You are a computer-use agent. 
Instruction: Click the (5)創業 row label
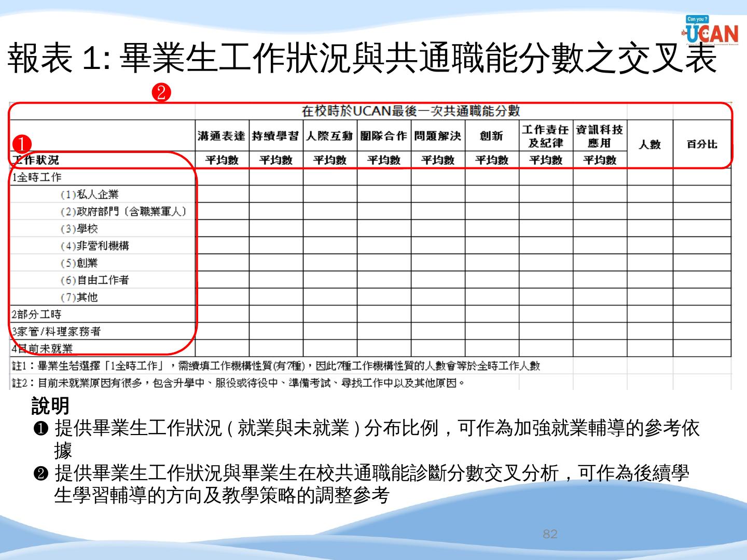[x=79, y=263]
